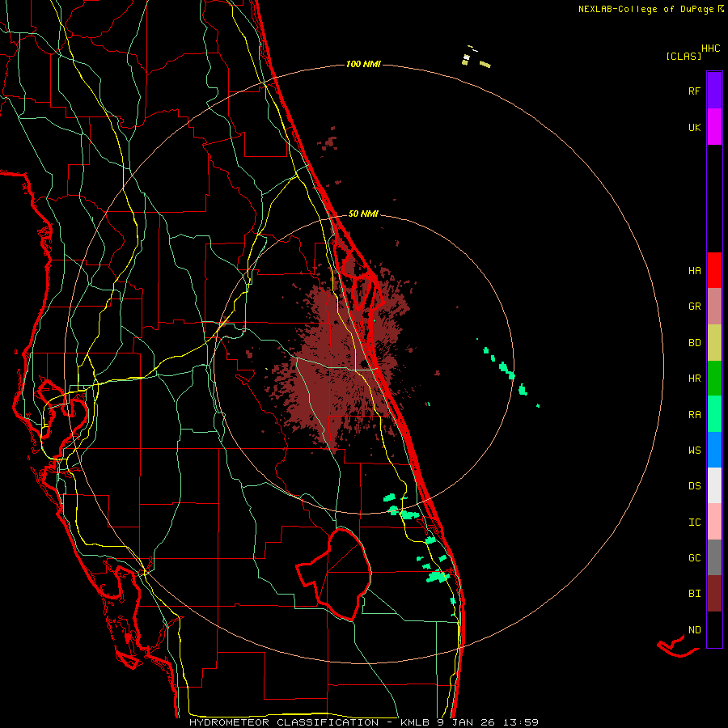Image resolution: width=728 pixels, height=728 pixels.
Task: Click the BI legend label
Action: [x=694, y=594]
